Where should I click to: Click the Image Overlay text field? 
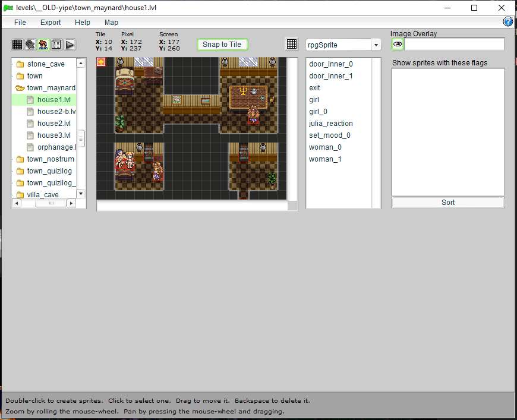coord(455,45)
